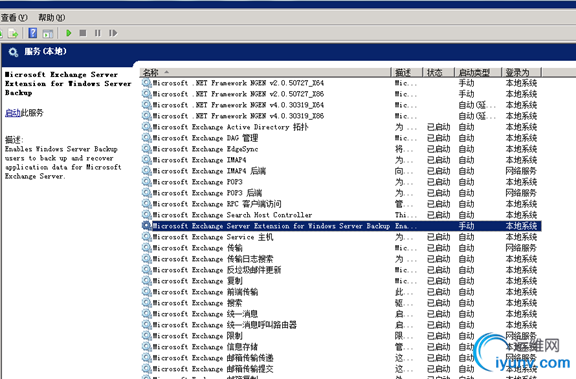Pause the service using pause icon
The width and height of the screenshot is (576, 379).
tap(97, 33)
